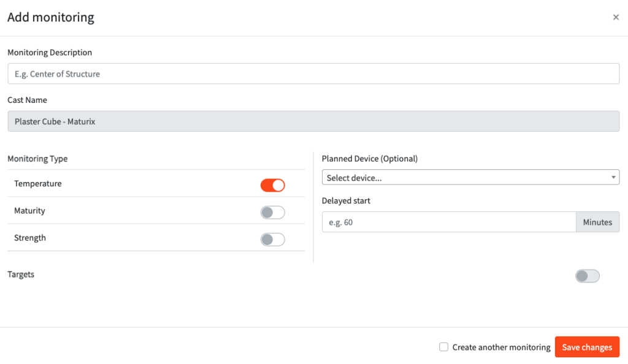
Task: Click the Minutes unit addon
Action: pyautogui.click(x=597, y=222)
